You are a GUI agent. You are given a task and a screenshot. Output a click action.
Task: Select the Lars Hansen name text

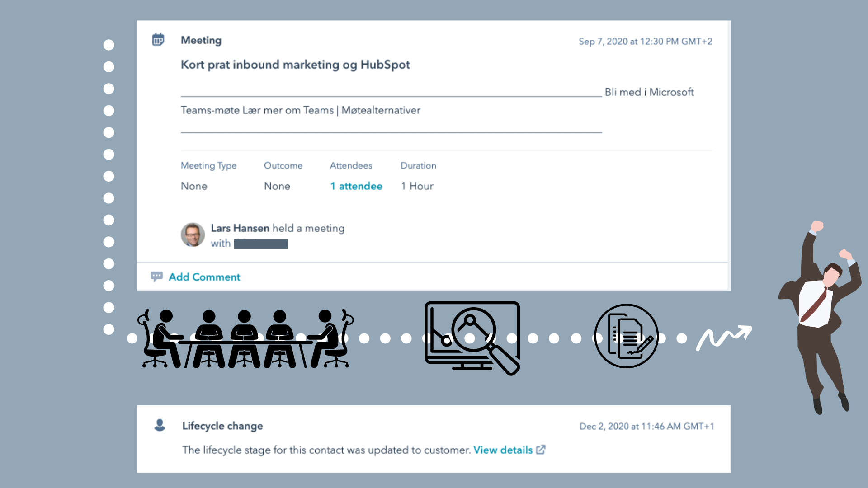pos(240,228)
